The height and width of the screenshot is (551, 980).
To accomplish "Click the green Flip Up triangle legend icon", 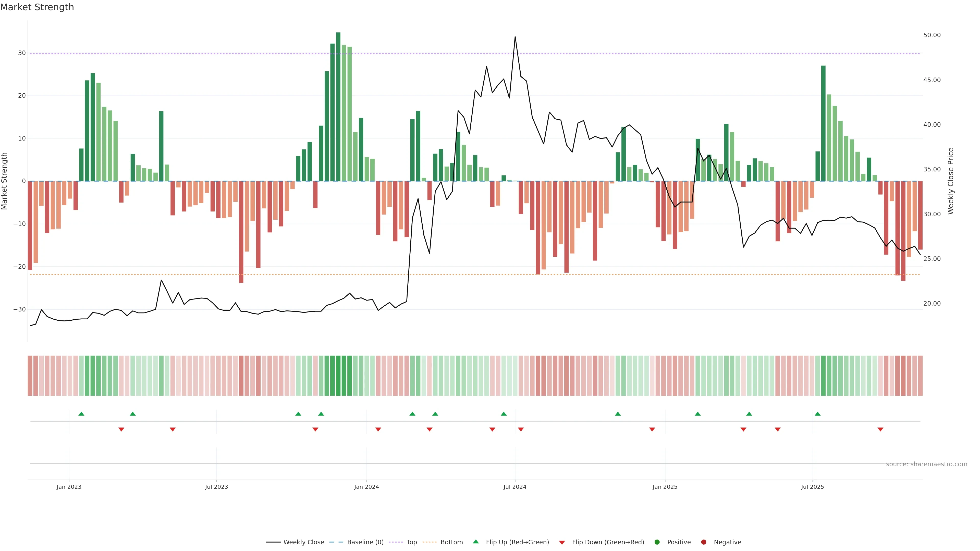I will [x=475, y=542].
